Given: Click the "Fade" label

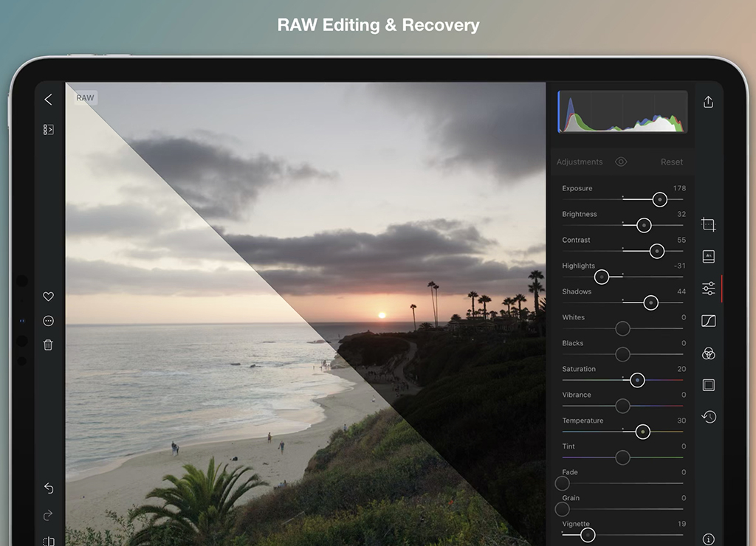Looking at the screenshot, I should [x=570, y=471].
